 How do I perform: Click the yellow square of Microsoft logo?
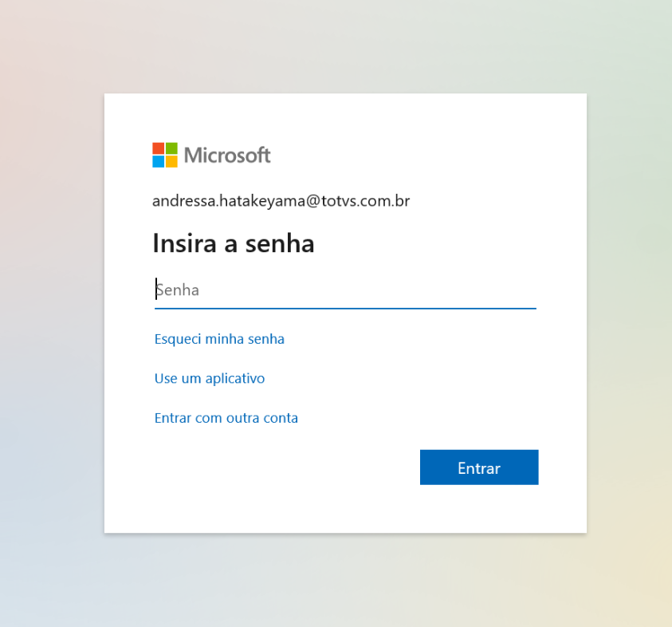click(x=171, y=161)
